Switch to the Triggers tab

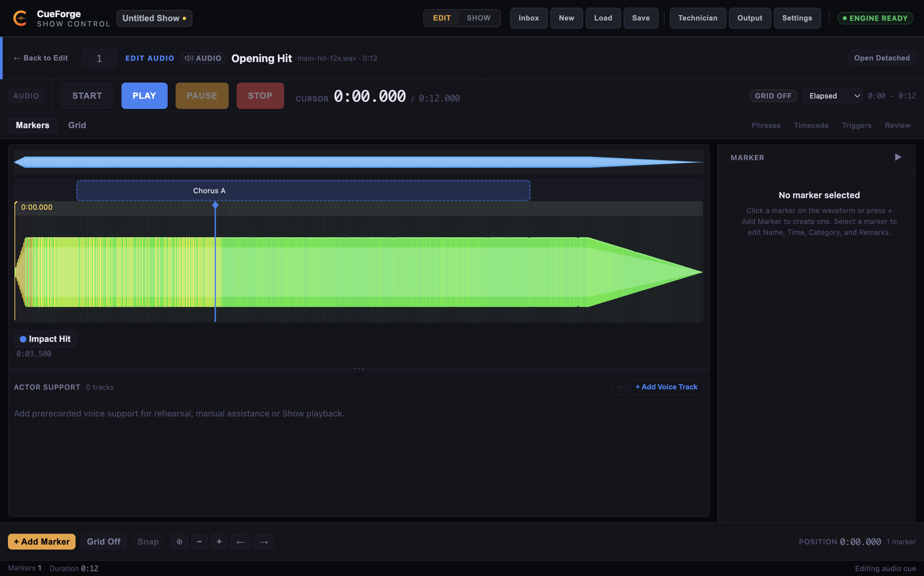856,125
